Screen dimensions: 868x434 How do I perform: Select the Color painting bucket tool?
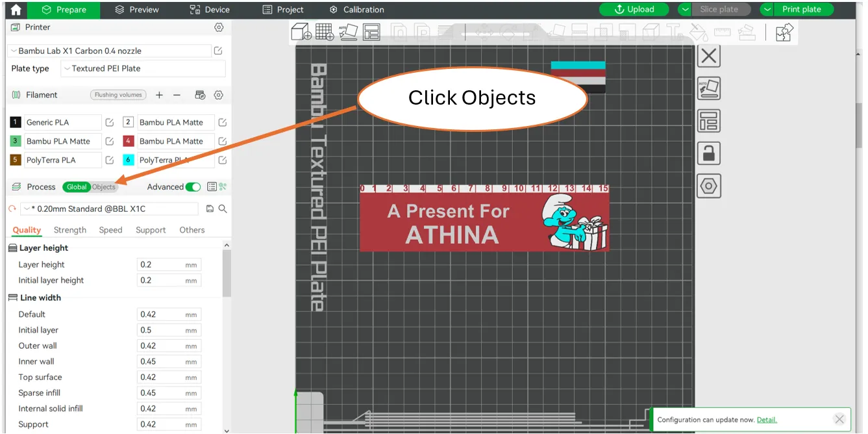tap(698, 32)
